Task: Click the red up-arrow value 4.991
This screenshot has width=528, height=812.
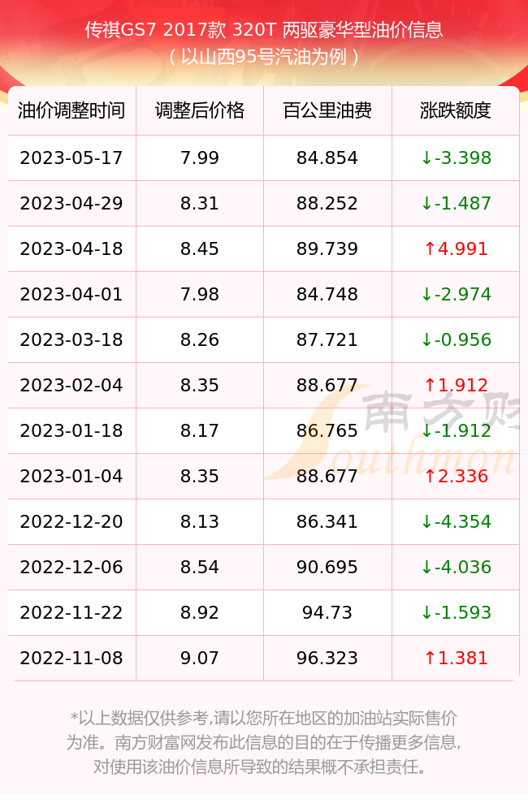Action: click(x=456, y=248)
